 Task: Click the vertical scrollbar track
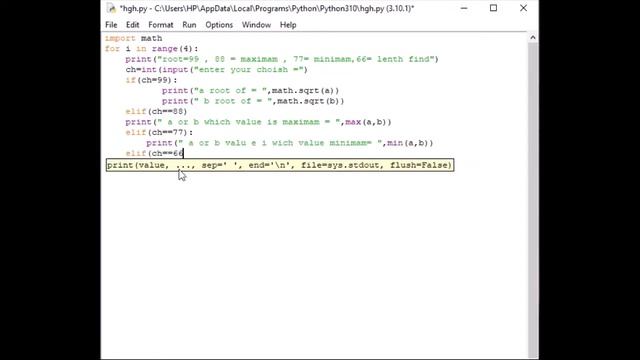[x=533, y=200]
